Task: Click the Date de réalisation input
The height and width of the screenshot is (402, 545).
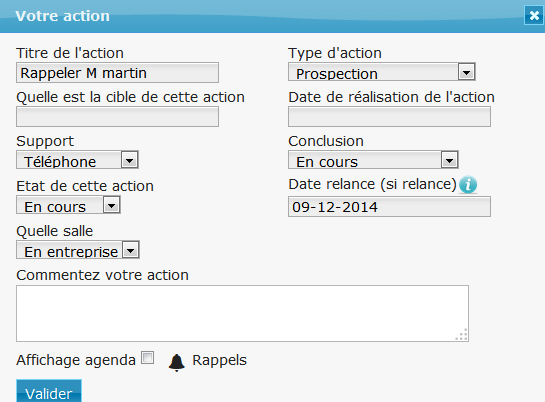Action: [389, 116]
